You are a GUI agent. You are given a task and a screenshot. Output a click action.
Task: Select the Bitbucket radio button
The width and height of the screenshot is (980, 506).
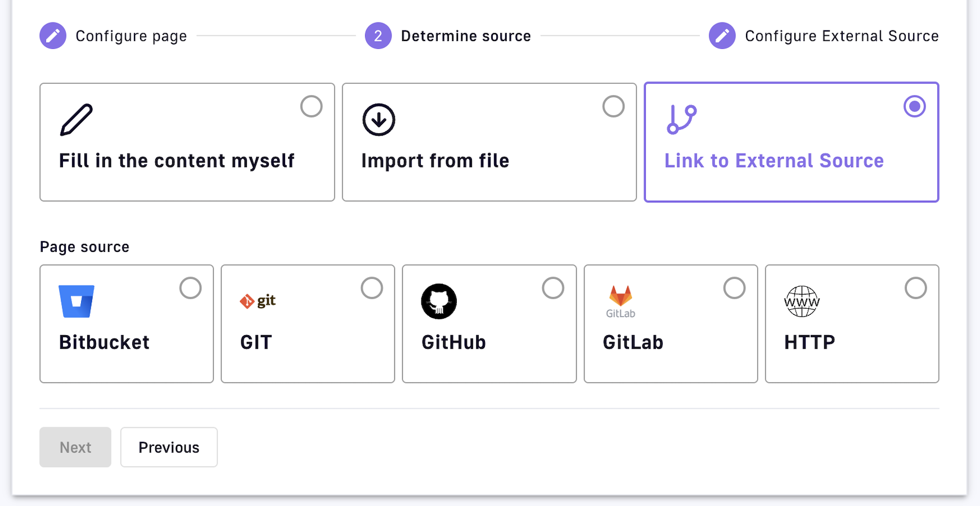(191, 288)
